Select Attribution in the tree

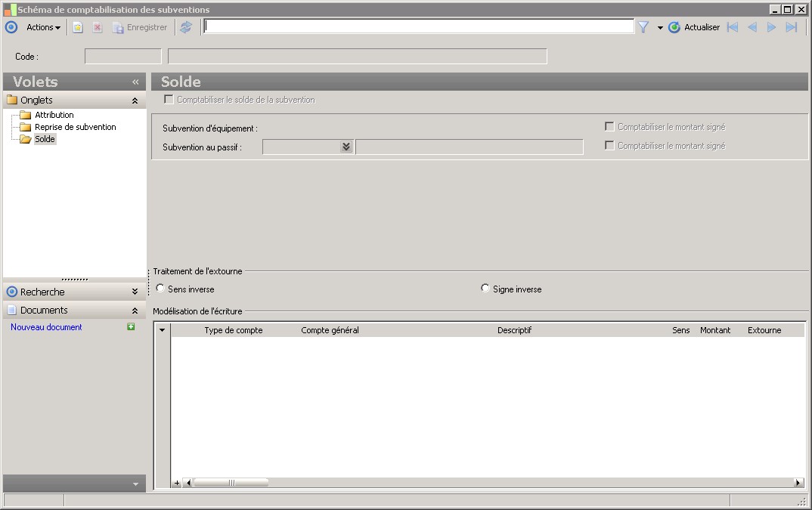click(54, 115)
